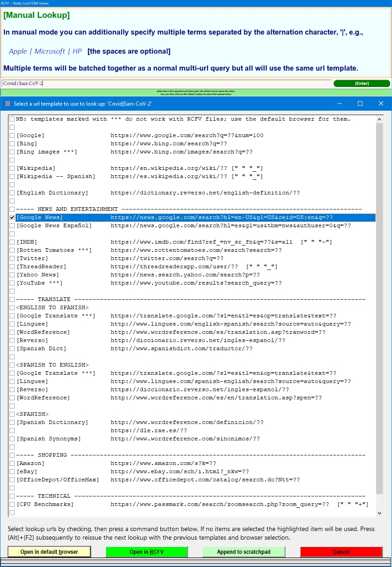
Task: Select the spanishdict.com traductor URL
Action: pyautogui.click(x=181, y=348)
